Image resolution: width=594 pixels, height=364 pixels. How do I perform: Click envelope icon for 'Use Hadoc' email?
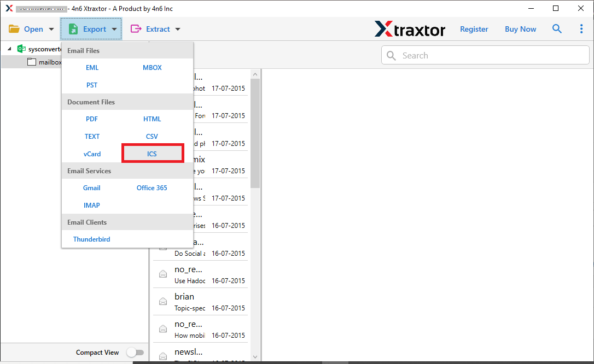(x=163, y=274)
